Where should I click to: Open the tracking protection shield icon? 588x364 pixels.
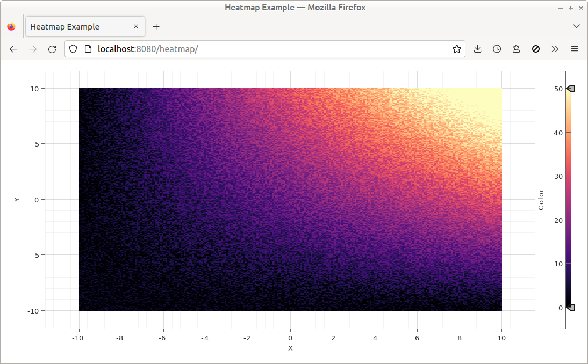tap(73, 49)
